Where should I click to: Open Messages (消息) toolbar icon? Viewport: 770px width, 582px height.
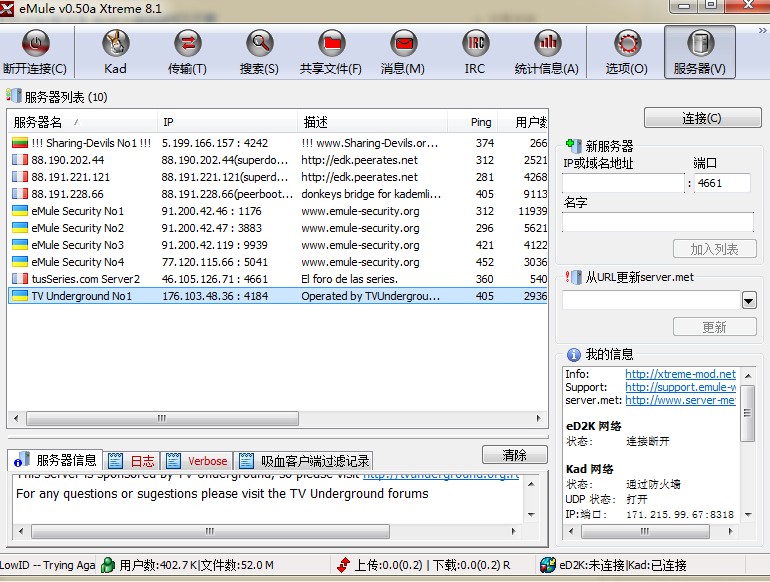pyautogui.click(x=404, y=43)
